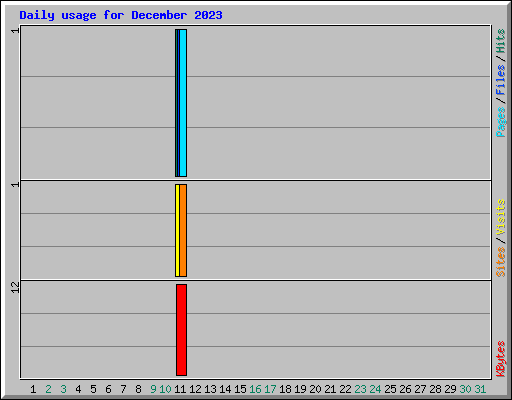Click day 24 on the x-axis
This screenshot has width=512, height=400.
pos(375,389)
